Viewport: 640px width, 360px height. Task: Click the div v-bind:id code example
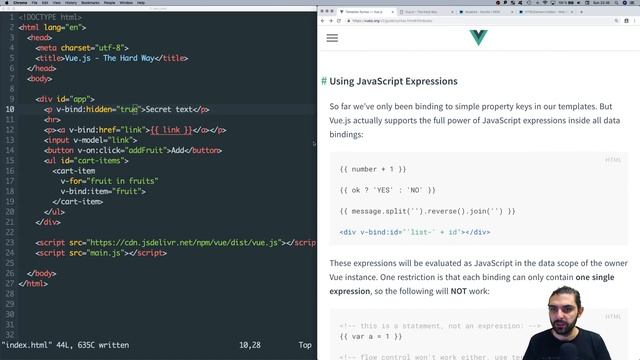(415, 232)
